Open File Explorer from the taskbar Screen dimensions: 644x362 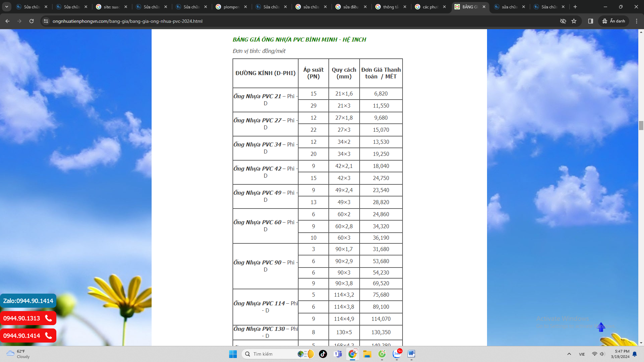tap(367, 354)
